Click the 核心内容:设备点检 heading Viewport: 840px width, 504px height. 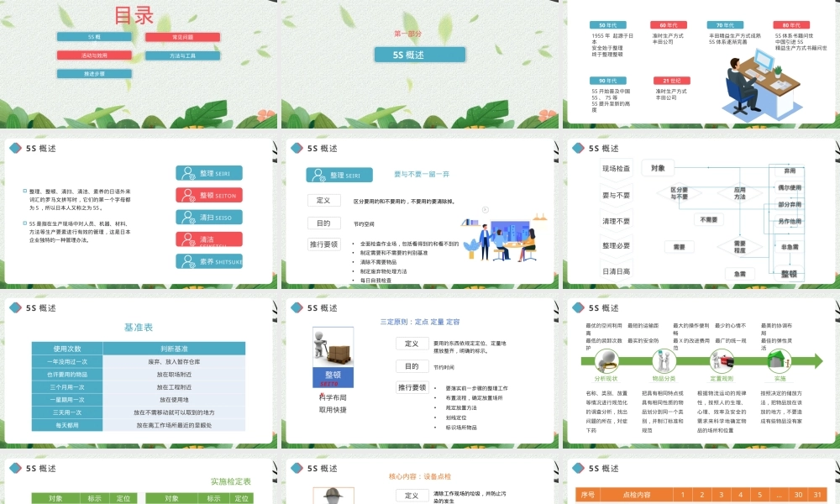[x=420, y=476]
